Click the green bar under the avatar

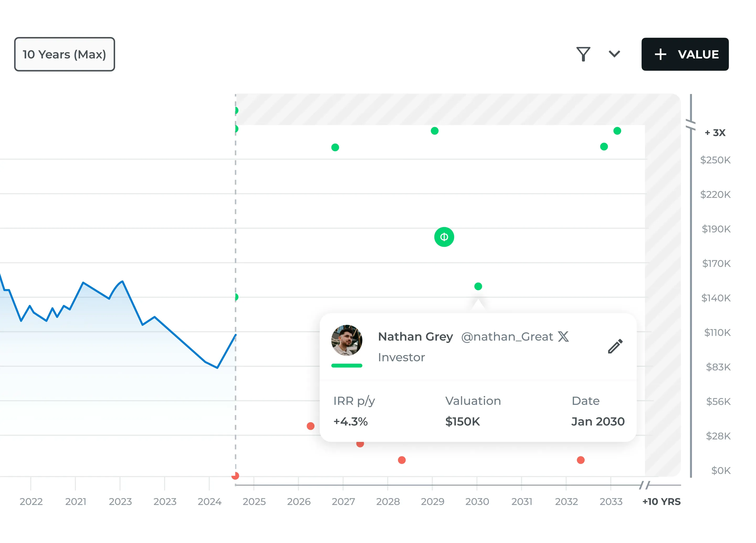point(347,366)
